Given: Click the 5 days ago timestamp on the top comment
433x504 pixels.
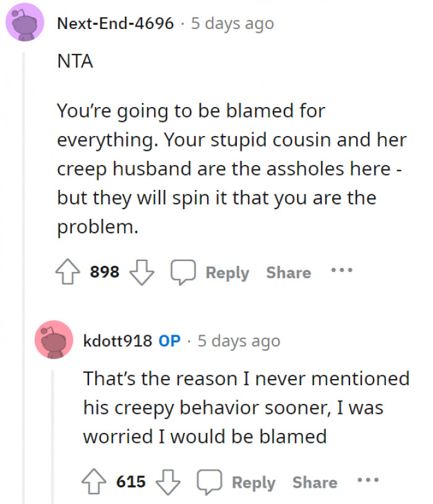Looking at the screenshot, I should [232, 23].
